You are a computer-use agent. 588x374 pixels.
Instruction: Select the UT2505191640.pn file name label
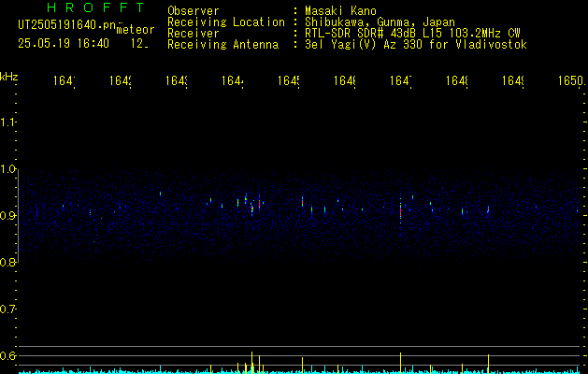coord(67,25)
